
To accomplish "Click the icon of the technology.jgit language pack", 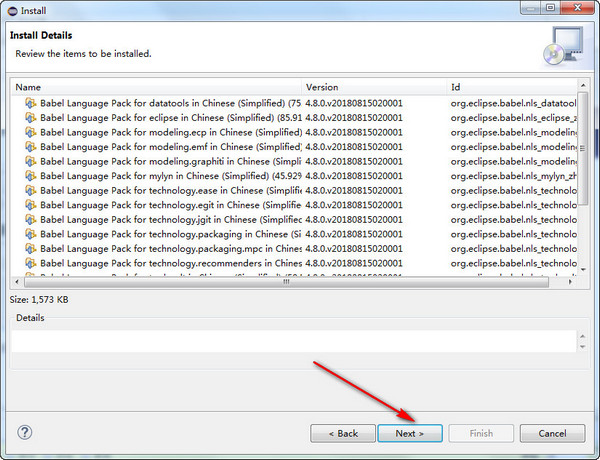I will tap(31, 220).
